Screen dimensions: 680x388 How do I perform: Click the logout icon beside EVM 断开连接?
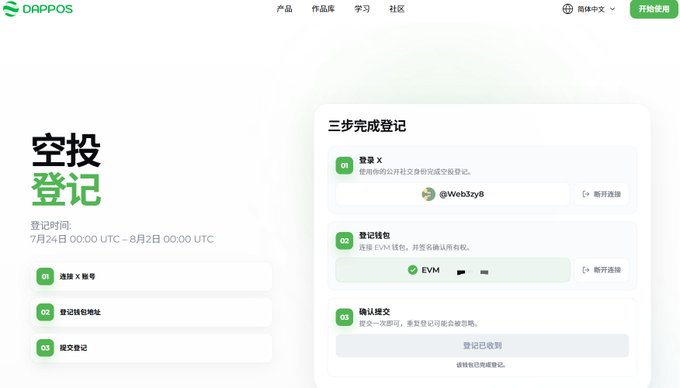586,270
